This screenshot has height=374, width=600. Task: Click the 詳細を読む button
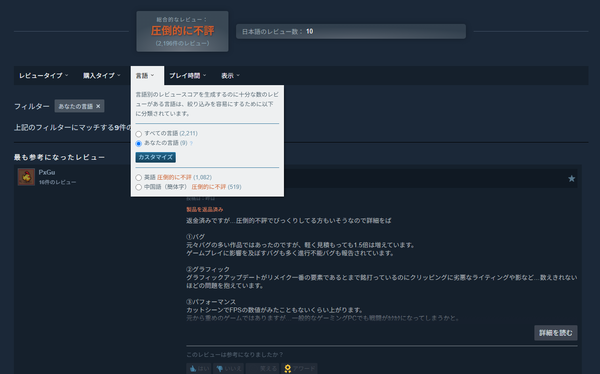[x=556, y=333]
